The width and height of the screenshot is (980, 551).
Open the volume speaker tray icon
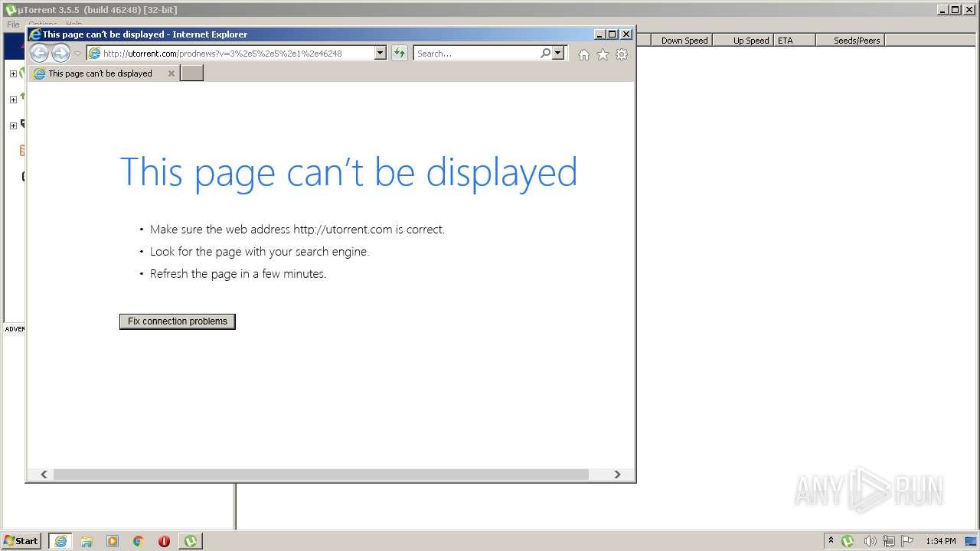click(x=870, y=541)
